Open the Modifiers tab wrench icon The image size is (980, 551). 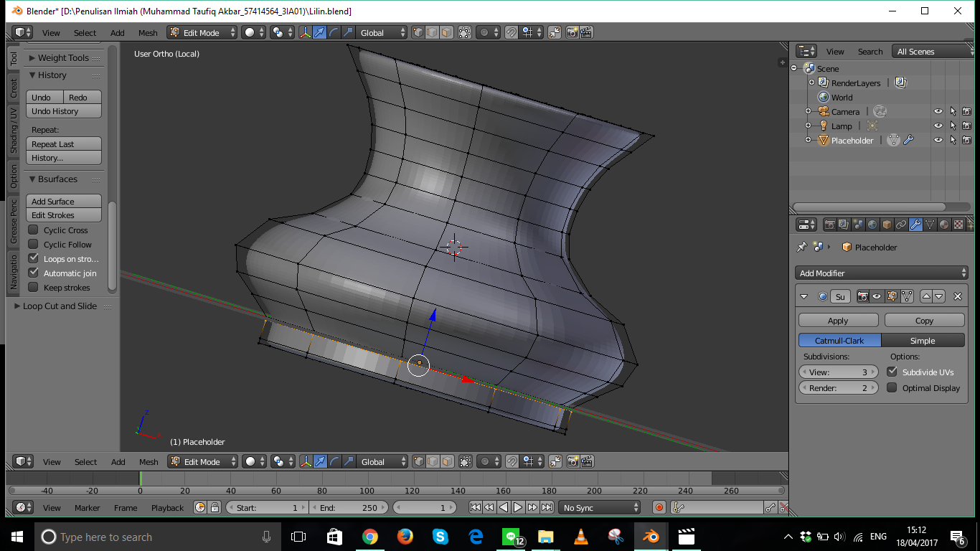point(915,225)
